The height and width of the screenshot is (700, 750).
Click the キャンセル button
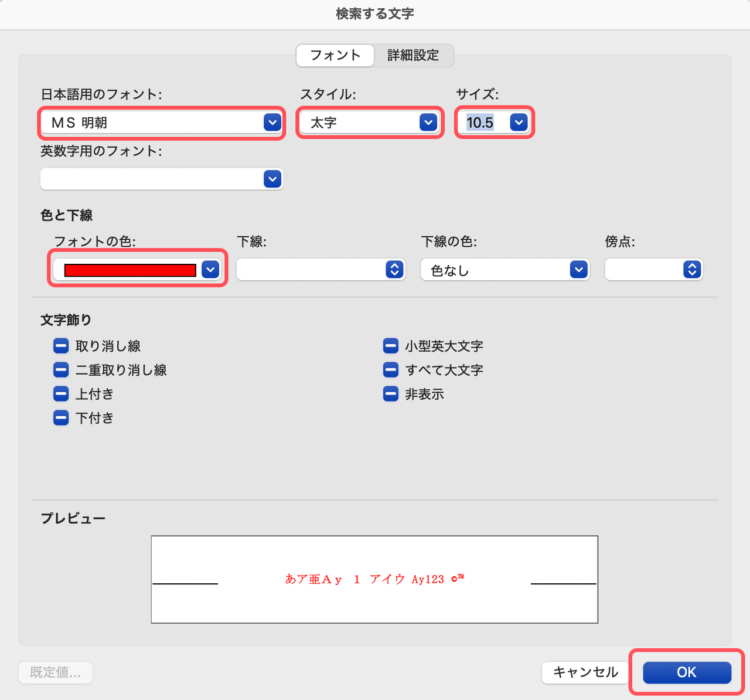click(585, 672)
